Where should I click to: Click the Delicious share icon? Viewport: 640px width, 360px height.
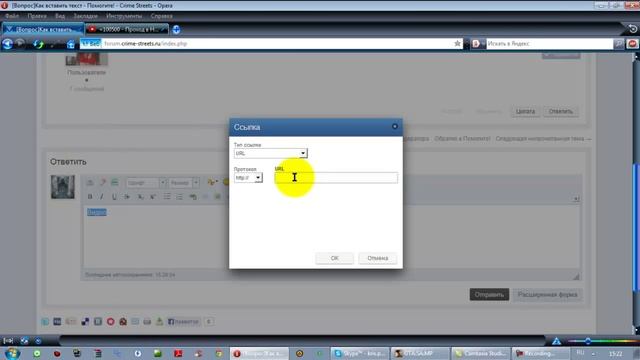85,322
